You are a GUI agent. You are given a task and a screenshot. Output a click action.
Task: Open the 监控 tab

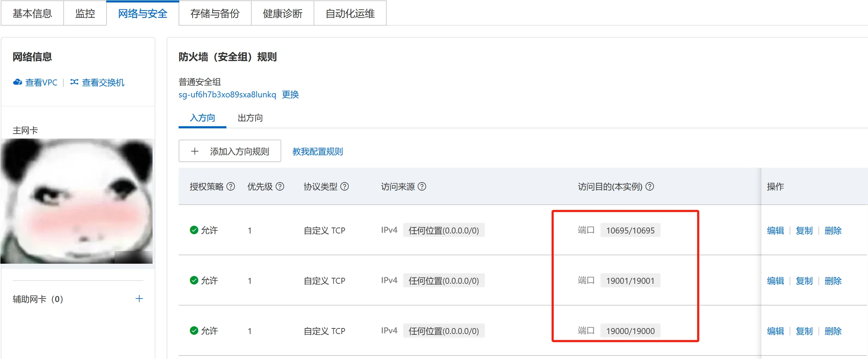pyautogui.click(x=85, y=13)
